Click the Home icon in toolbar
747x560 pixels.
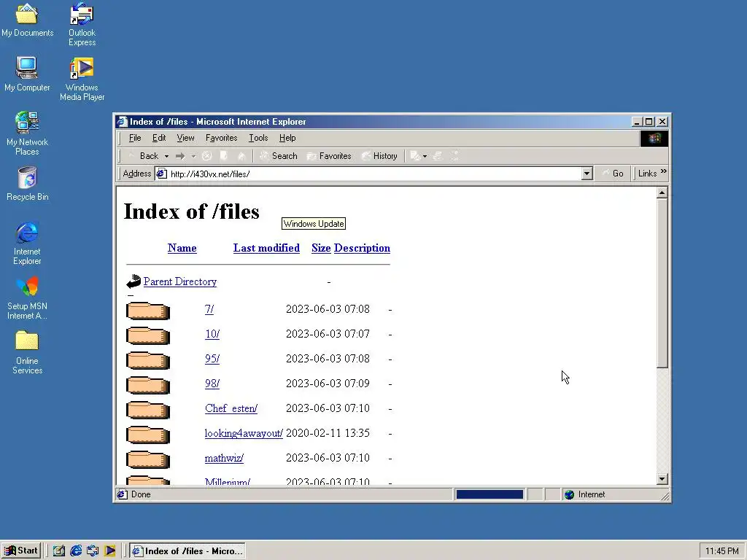241,156
